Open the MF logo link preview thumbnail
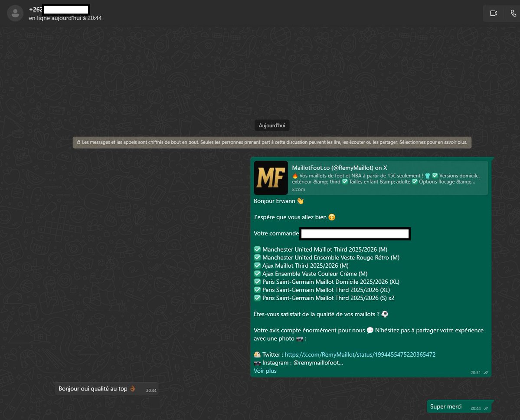The image size is (520, 420). (x=271, y=178)
